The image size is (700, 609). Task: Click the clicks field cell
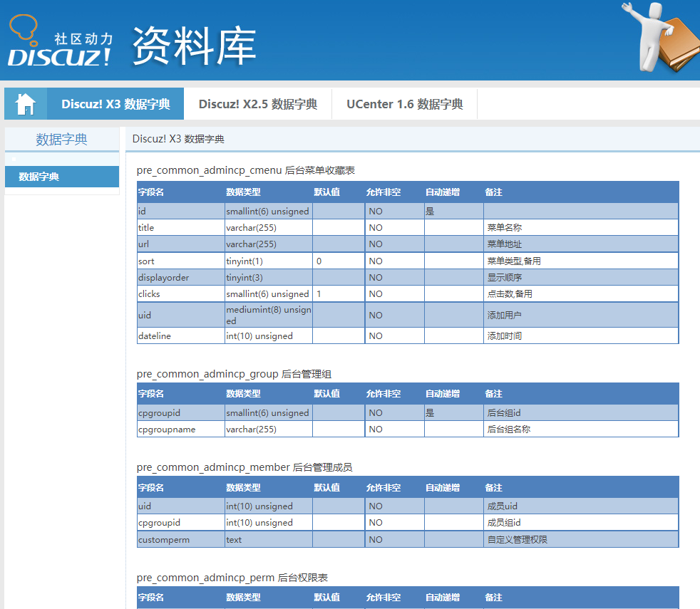(x=181, y=294)
